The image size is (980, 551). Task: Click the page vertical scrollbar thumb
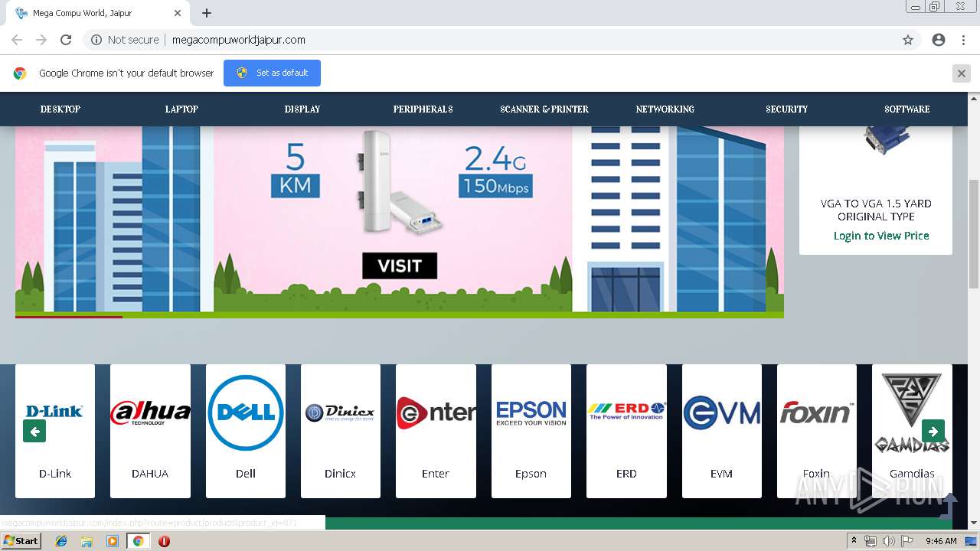point(974,234)
